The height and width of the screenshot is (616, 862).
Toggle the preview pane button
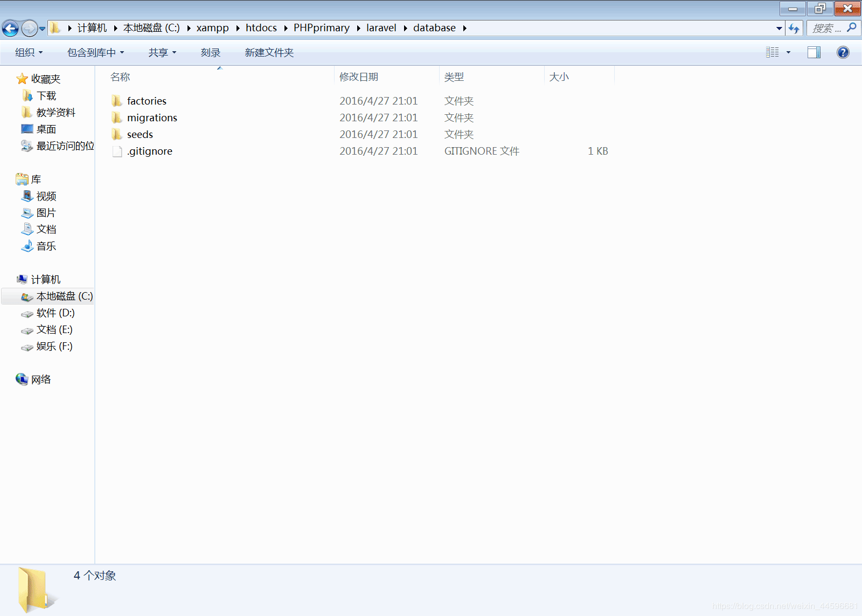(814, 52)
